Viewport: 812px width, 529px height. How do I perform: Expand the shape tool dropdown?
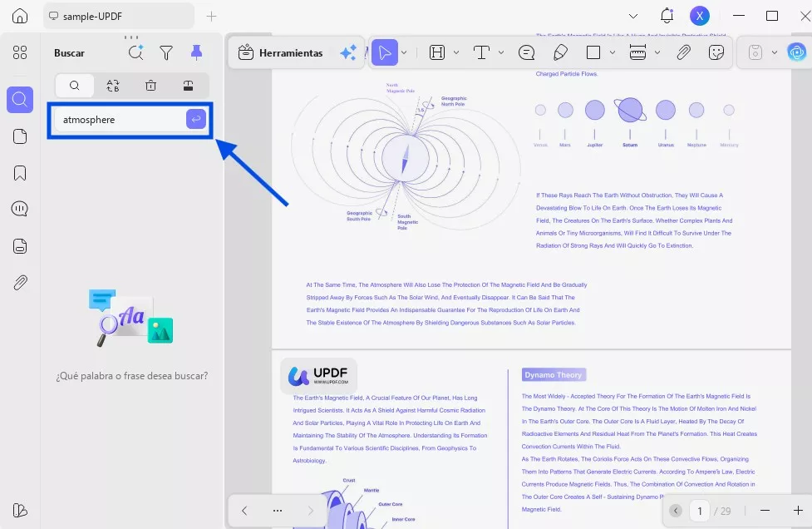613,52
